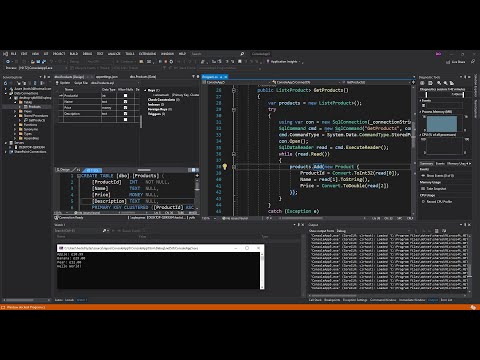This screenshot has width=480, height=360.
Task: Open the Events tab in Diagnostic Tools
Action: click(x=440, y=163)
